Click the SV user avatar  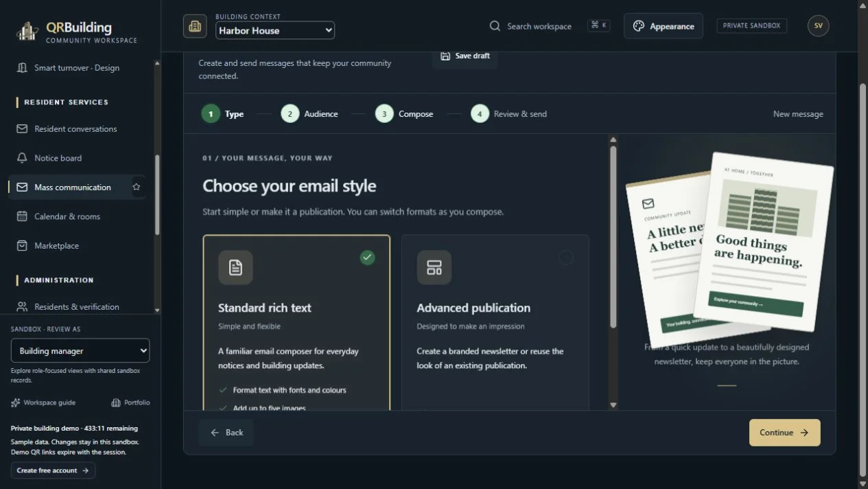(818, 26)
